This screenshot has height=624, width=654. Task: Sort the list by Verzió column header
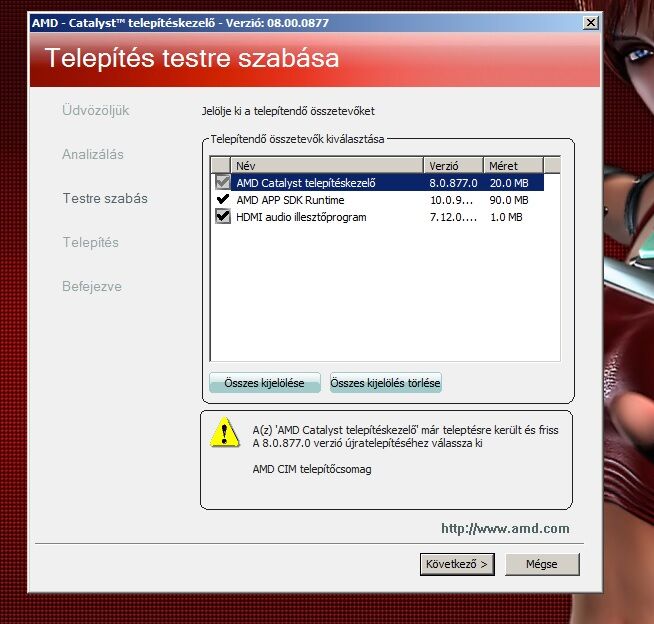453,166
